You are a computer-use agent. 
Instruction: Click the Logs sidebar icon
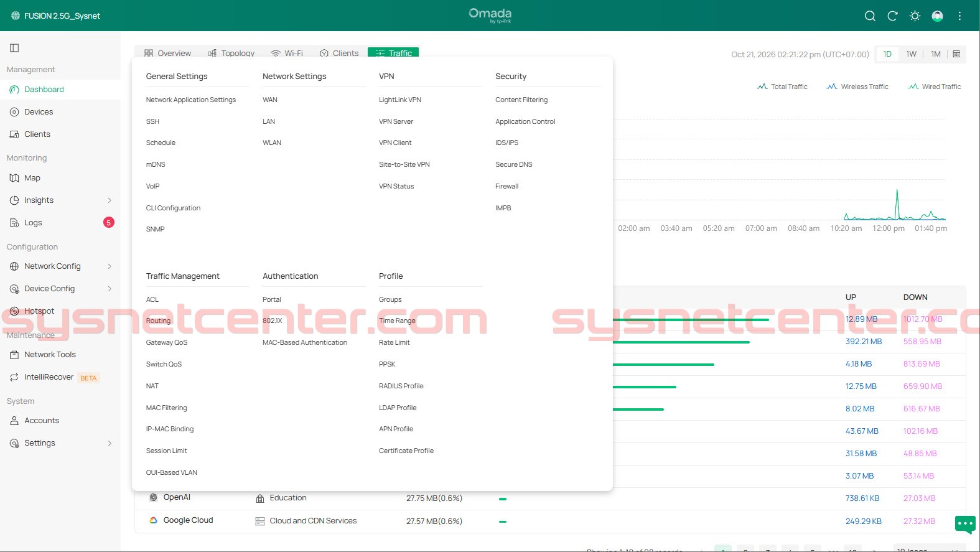pos(14,223)
